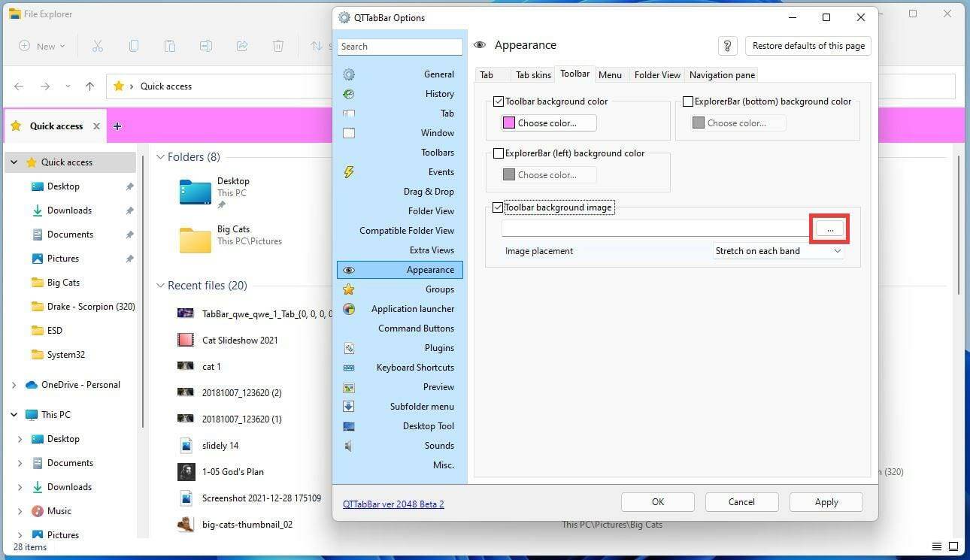Enable ExplorerBar (left) background color
The width and height of the screenshot is (970, 560).
point(499,153)
